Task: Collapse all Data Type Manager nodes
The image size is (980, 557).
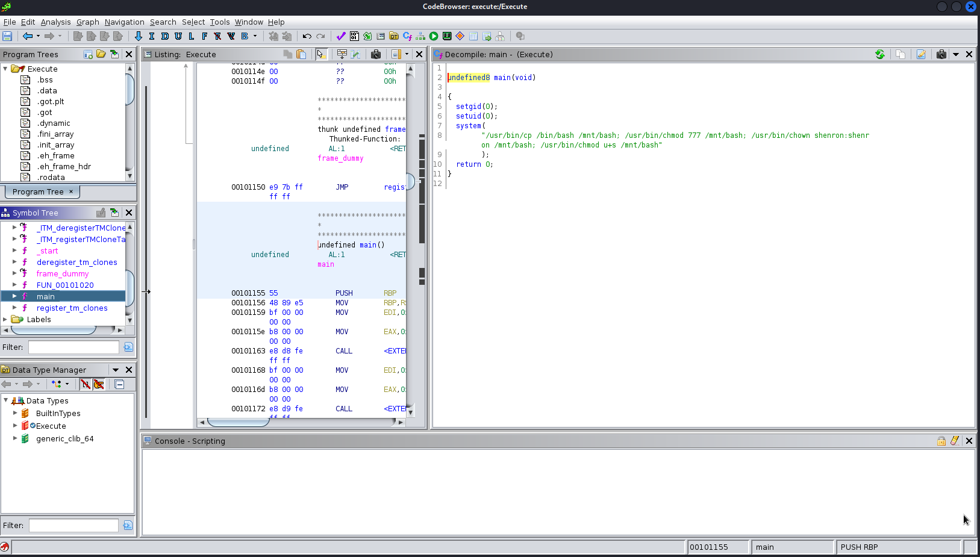Action: tap(119, 384)
